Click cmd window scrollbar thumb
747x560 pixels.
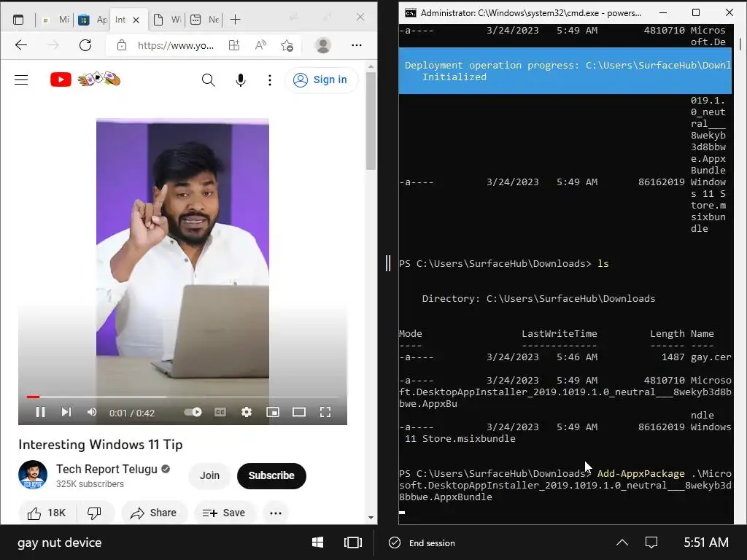pos(740,44)
